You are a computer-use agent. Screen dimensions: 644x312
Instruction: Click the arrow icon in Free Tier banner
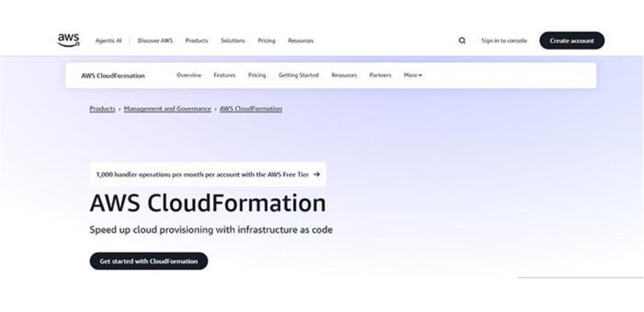(316, 174)
